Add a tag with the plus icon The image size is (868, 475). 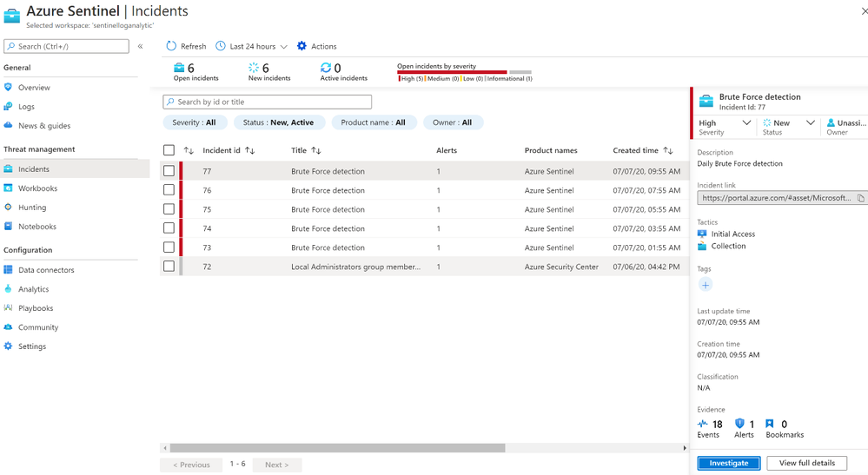click(706, 285)
